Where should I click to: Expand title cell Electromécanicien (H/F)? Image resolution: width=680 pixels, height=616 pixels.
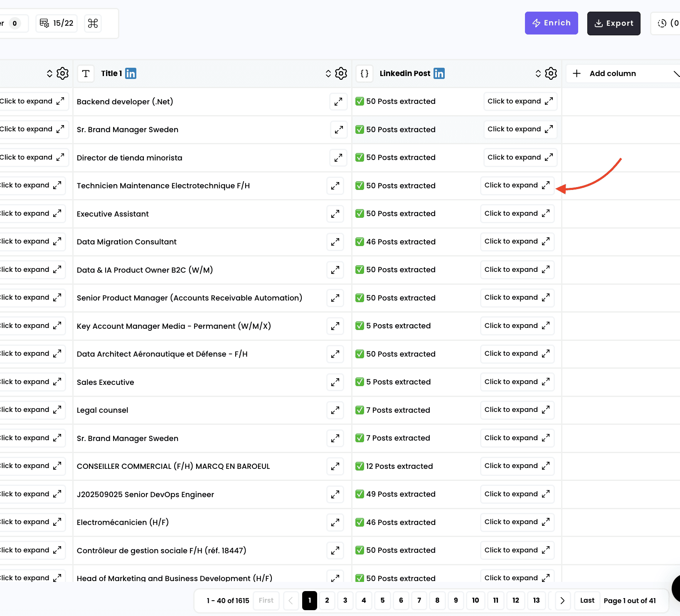click(x=335, y=522)
